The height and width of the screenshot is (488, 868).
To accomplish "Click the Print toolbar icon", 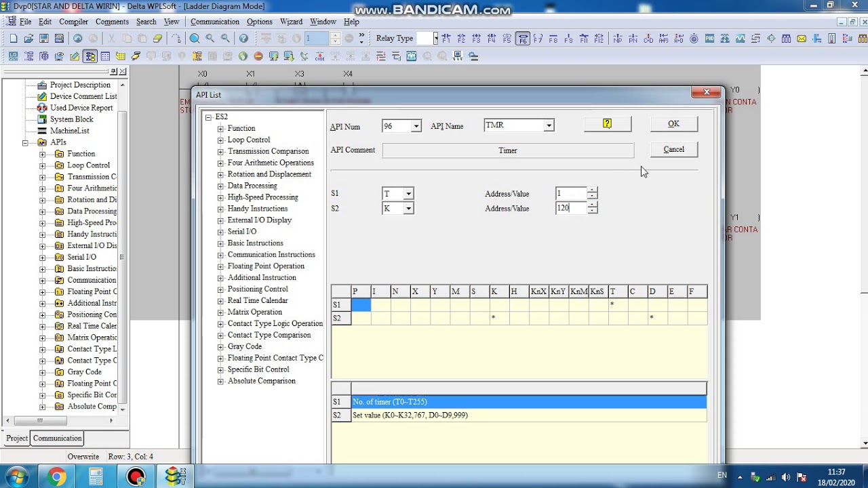I will pyautogui.click(x=59, y=39).
